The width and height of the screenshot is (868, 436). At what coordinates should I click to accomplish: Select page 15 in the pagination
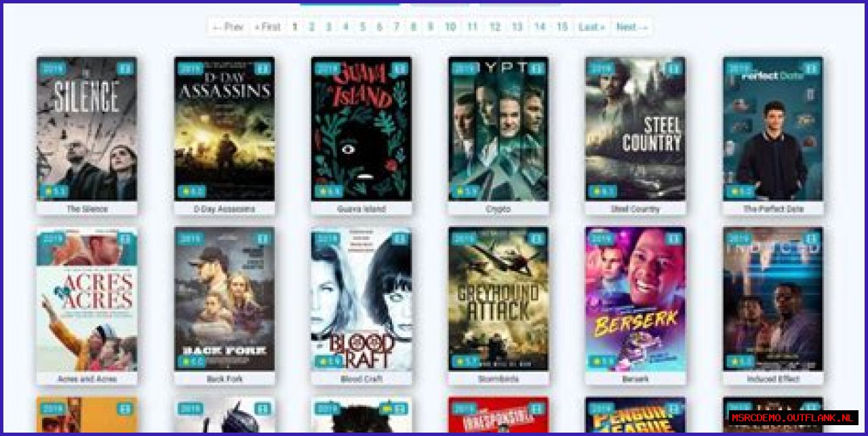click(562, 27)
